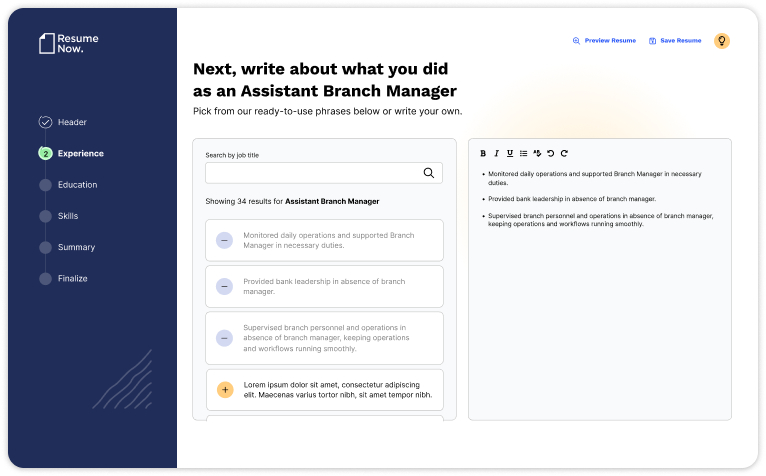
Task: Apply underline formatting in the editor
Action: pyautogui.click(x=510, y=153)
